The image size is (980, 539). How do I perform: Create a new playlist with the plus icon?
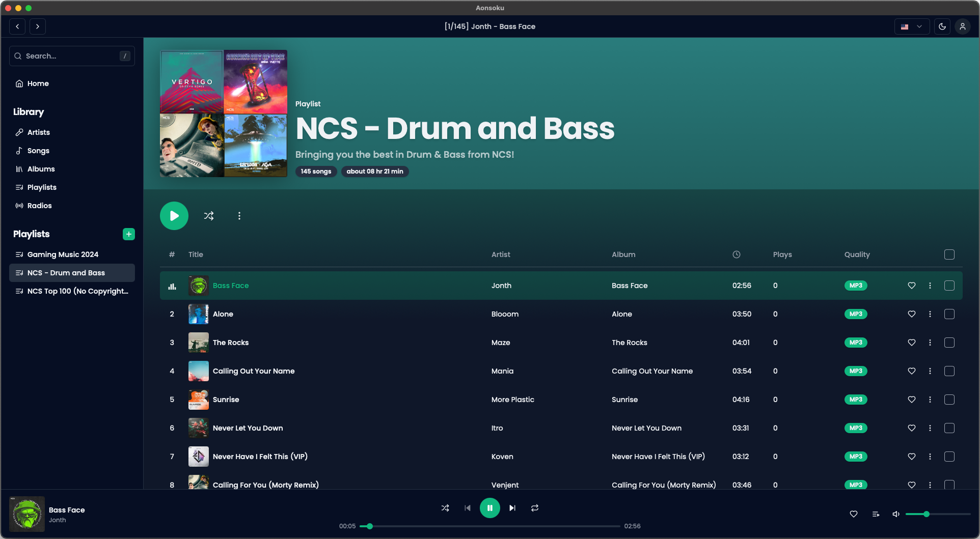pos(129,234)
